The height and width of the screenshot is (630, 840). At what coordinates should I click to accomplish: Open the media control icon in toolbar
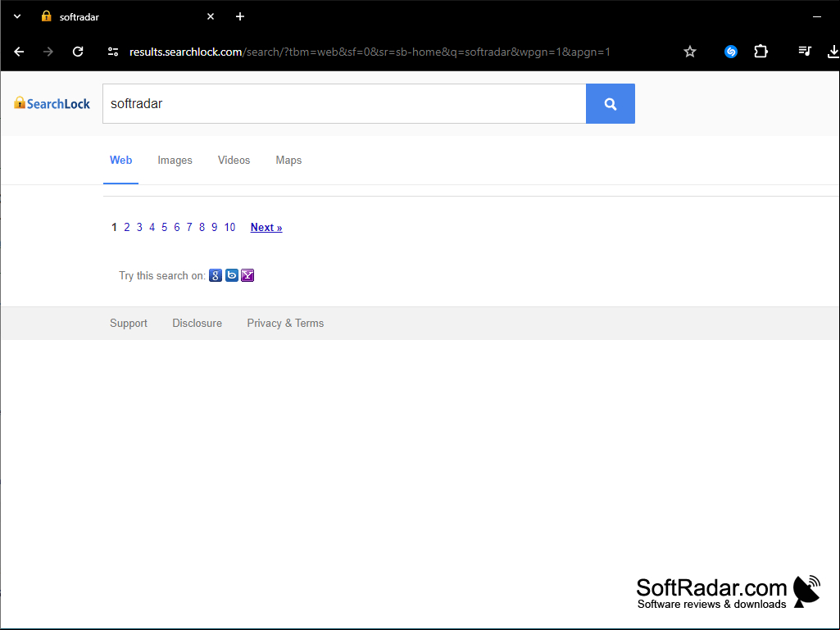[x=805, y=52]
